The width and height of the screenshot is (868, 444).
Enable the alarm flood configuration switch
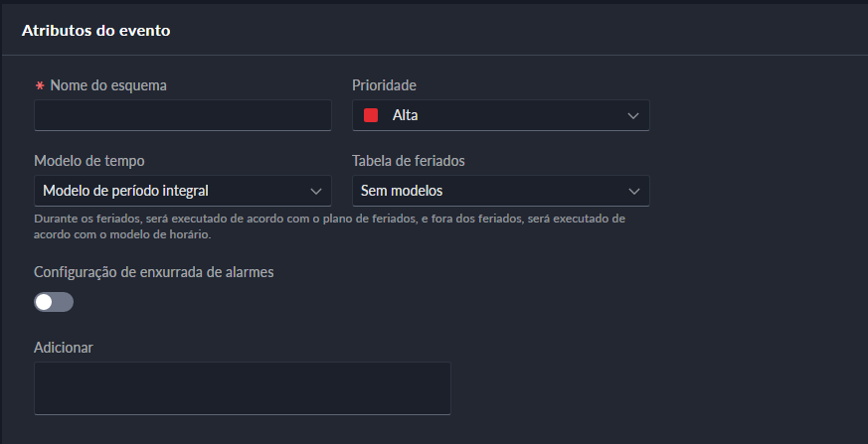(x=54, y=302)
